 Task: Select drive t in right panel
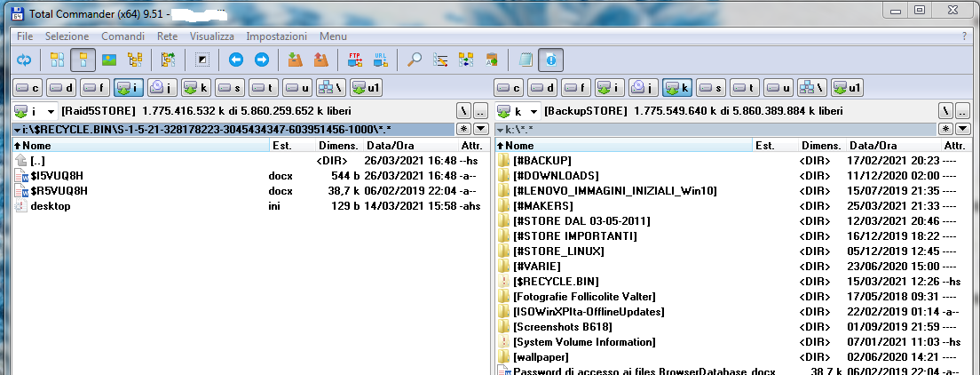pos(745,88)
